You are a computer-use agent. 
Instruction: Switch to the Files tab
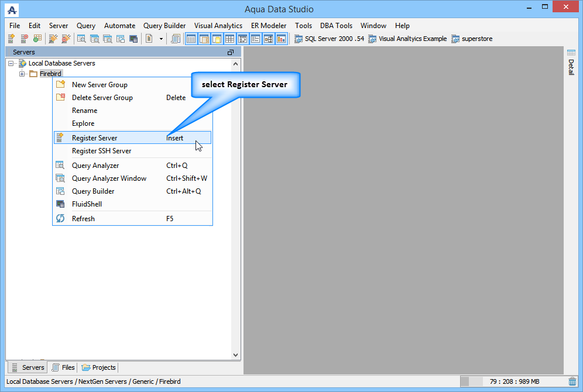point(63,367)
